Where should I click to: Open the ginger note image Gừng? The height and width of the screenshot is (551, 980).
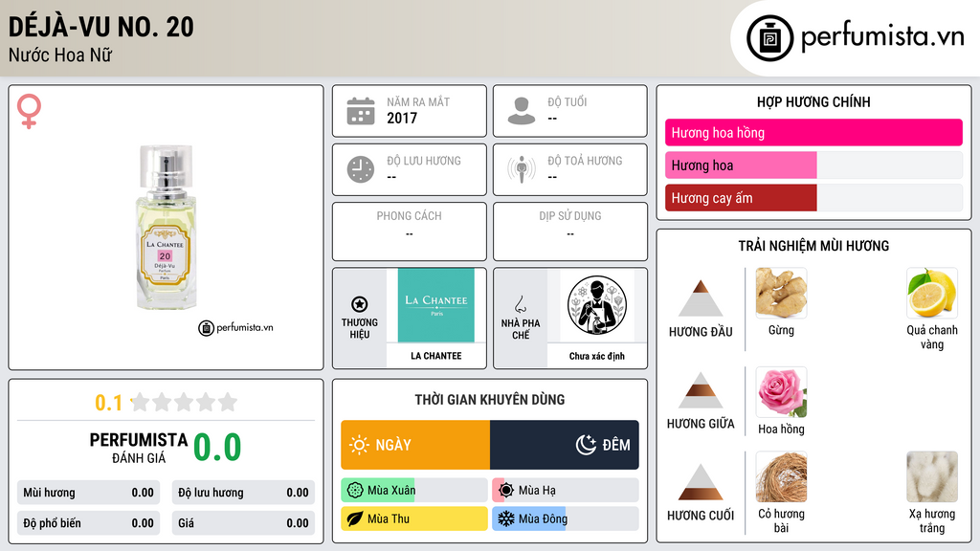click(x=781, y=293)
